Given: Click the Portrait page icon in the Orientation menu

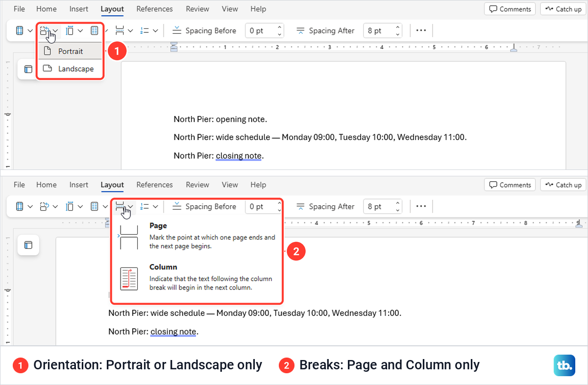Looking at the screenshot, I should pos(47,51).
